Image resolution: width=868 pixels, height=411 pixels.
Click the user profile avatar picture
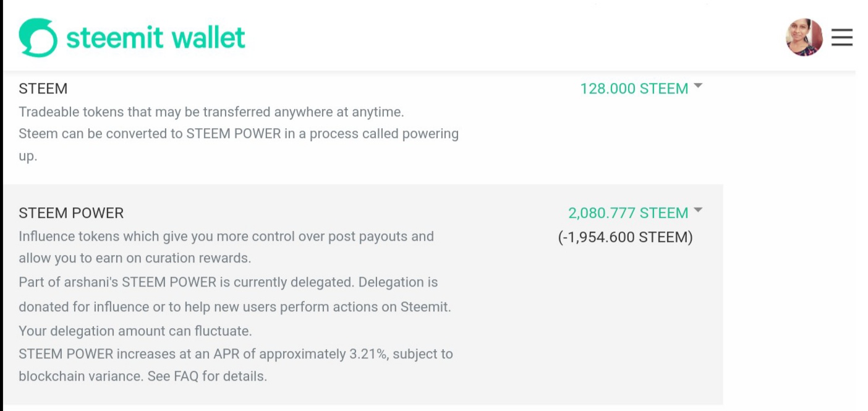(804, 37)
